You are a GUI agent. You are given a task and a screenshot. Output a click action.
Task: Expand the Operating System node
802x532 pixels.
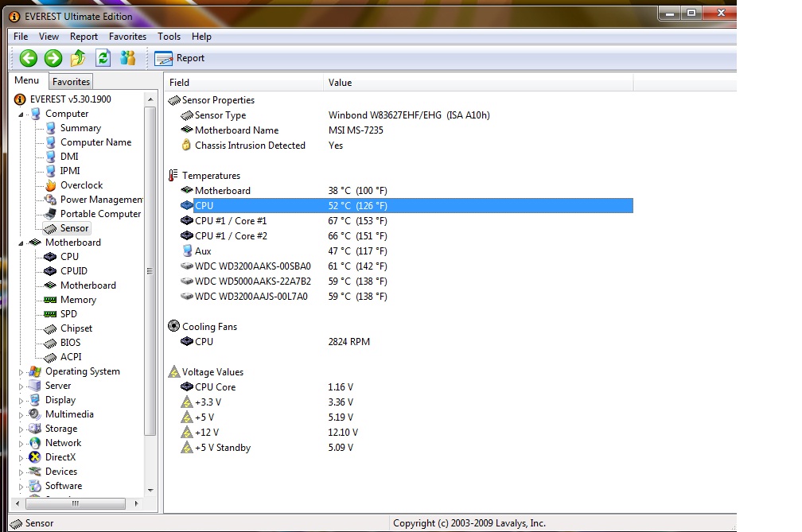tap(21, 372)
